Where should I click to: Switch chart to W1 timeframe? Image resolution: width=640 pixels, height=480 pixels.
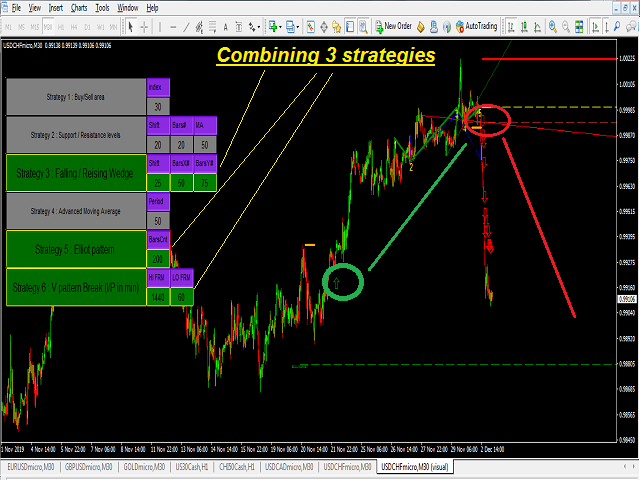[x=100, y=27]
